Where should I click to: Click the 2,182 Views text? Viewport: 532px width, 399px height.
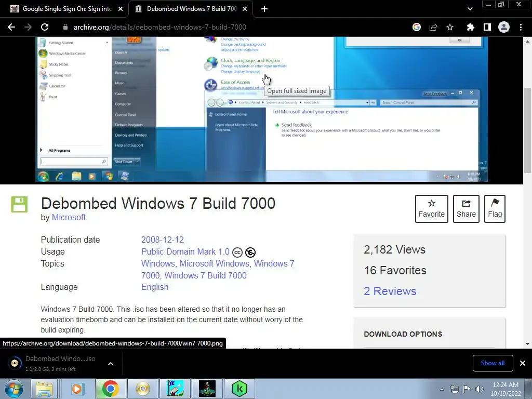pos(394,250)
